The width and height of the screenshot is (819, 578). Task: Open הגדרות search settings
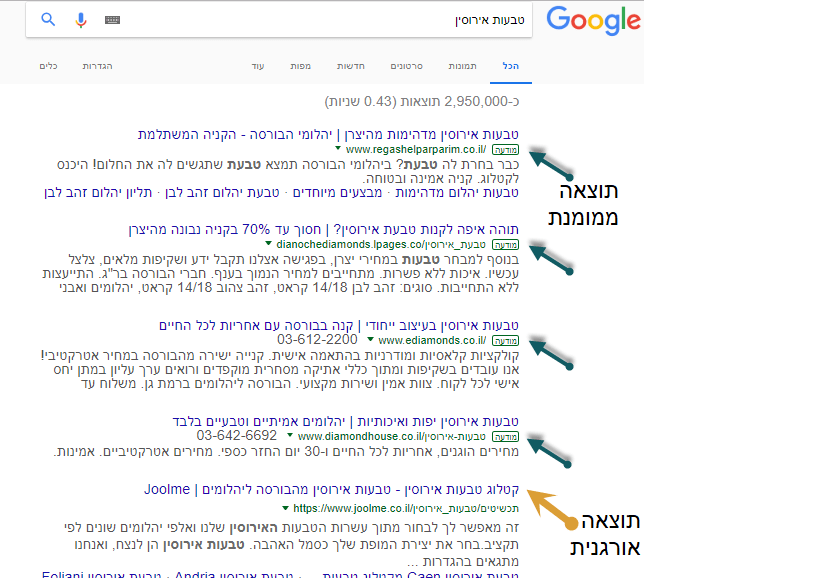click(97, 66)
